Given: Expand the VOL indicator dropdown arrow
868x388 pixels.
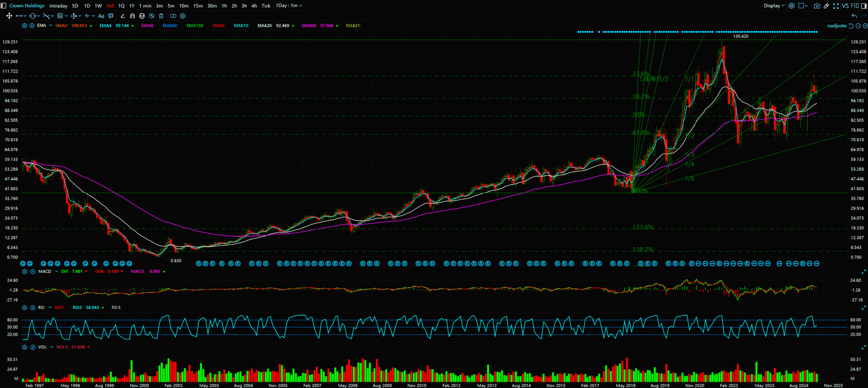Looking at the screenshot, I should 52,347.
